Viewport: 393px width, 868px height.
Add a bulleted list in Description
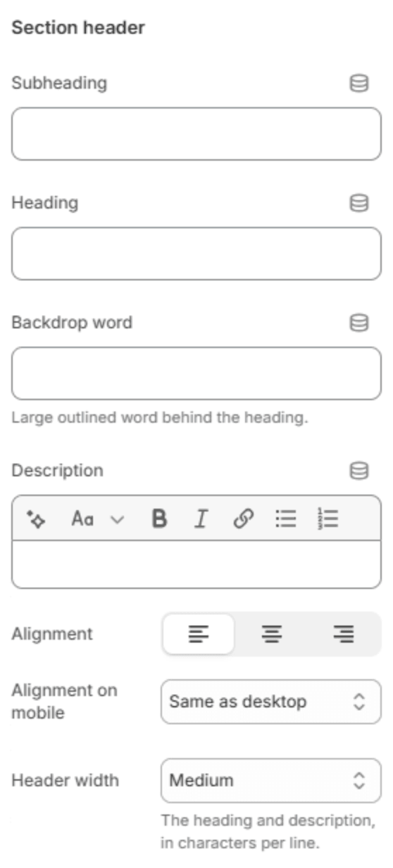tap(285, 519)
